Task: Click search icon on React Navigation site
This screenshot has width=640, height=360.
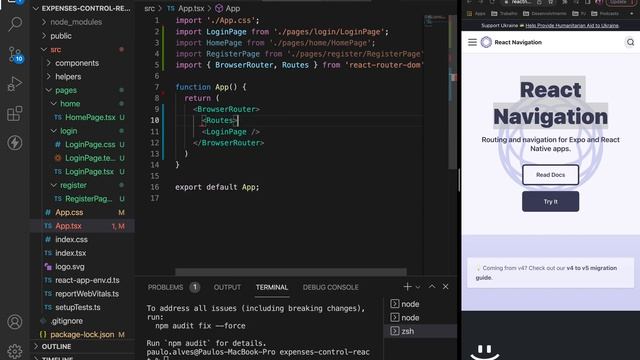Action: coord(630,42)
